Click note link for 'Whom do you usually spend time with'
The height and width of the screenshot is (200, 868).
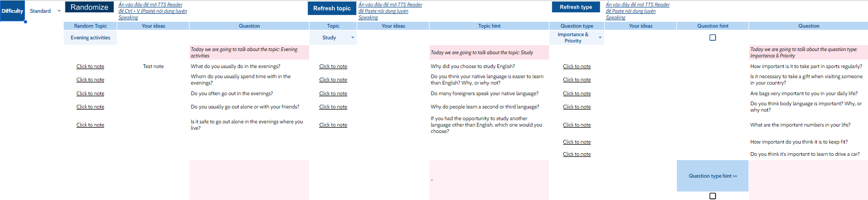click(90, 80)
